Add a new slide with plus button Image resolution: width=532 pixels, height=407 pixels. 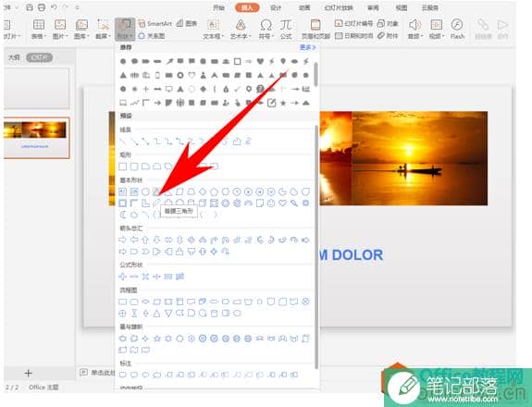coord(29,374)
